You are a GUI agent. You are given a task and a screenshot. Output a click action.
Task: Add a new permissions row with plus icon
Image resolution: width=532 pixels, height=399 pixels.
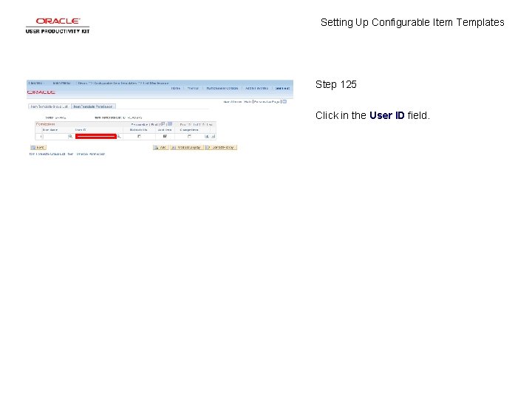pos(207,137)
